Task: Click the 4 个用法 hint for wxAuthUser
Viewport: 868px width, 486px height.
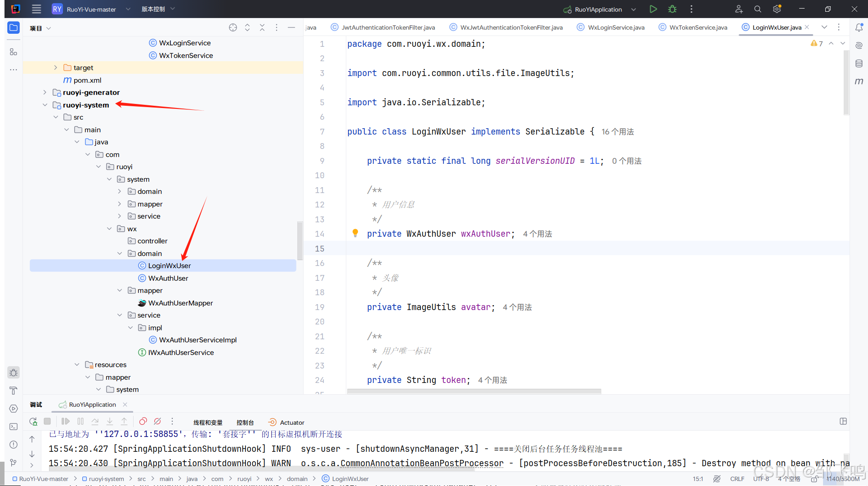Action: click(537, 234)
